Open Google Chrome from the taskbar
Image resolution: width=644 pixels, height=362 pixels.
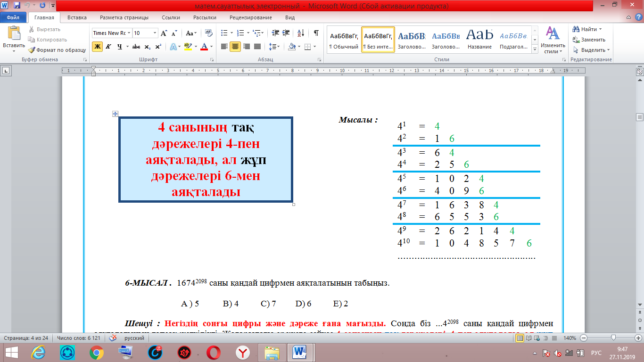97,352
